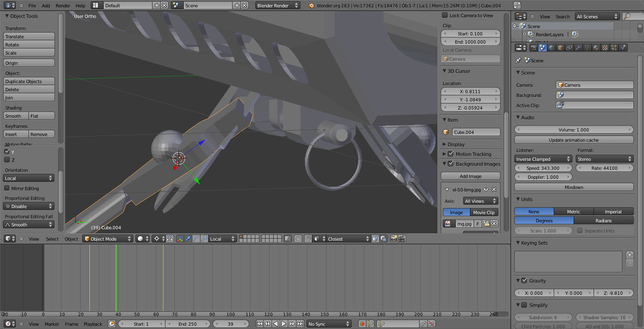Uncheck the Y axis checkbox
The width and height of the screenshot is (644, 329).
[7, 151]
